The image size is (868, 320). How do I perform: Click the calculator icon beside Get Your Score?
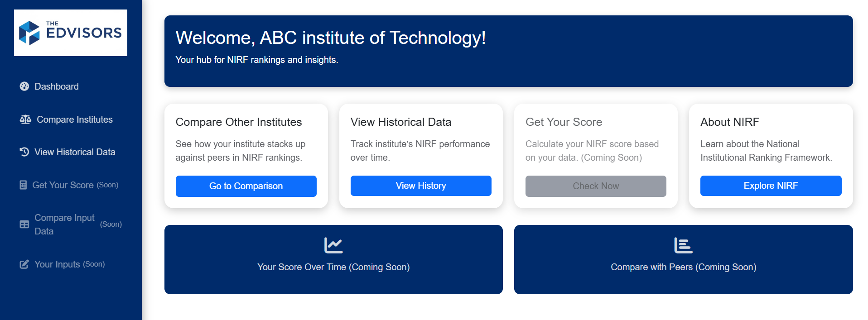(23, 185)
